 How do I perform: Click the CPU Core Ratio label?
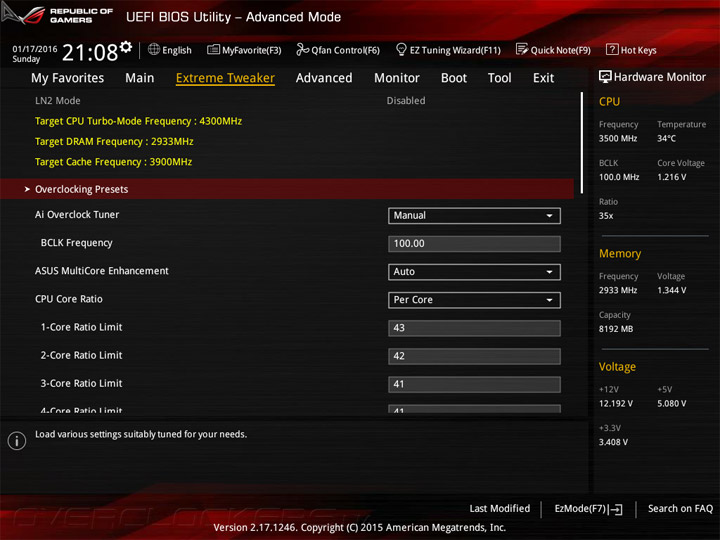coord(69,299)
